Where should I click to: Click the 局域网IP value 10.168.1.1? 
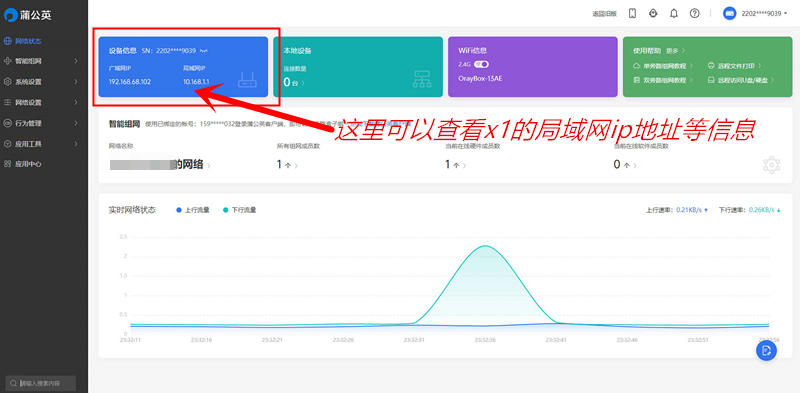pyautogui.click(x=196, y=82)
